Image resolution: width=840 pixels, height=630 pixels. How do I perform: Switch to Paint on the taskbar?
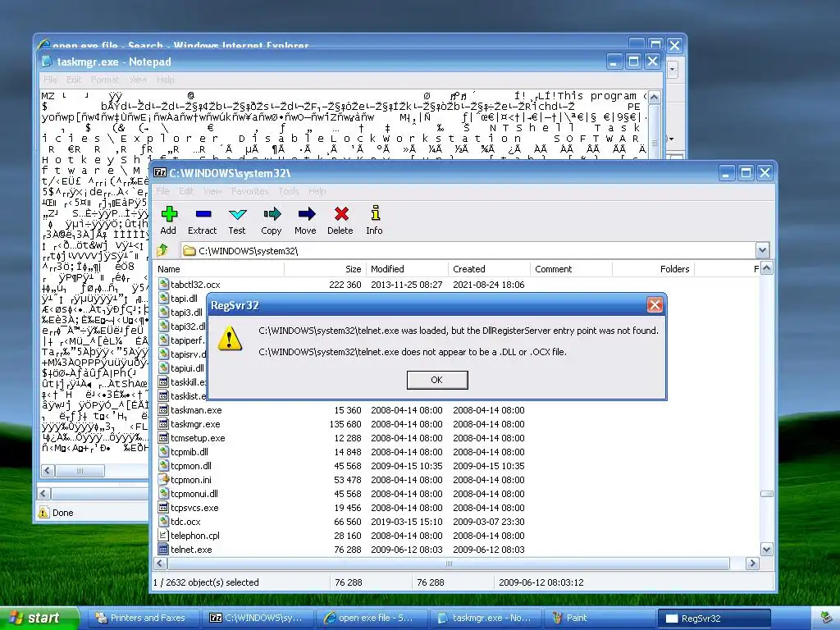tap(598, 619)
